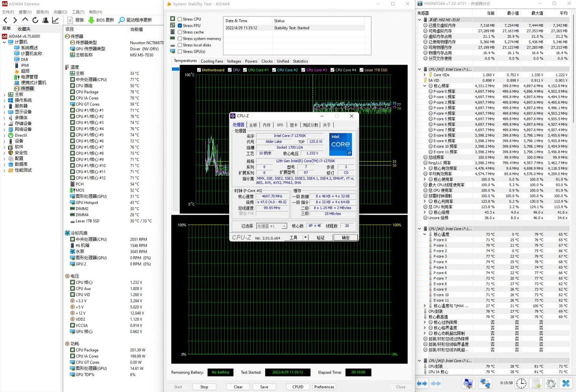Open HWiNFO settings gear icon
The height and width of the screenshot is (392, 576).
(x=551, y=383)
